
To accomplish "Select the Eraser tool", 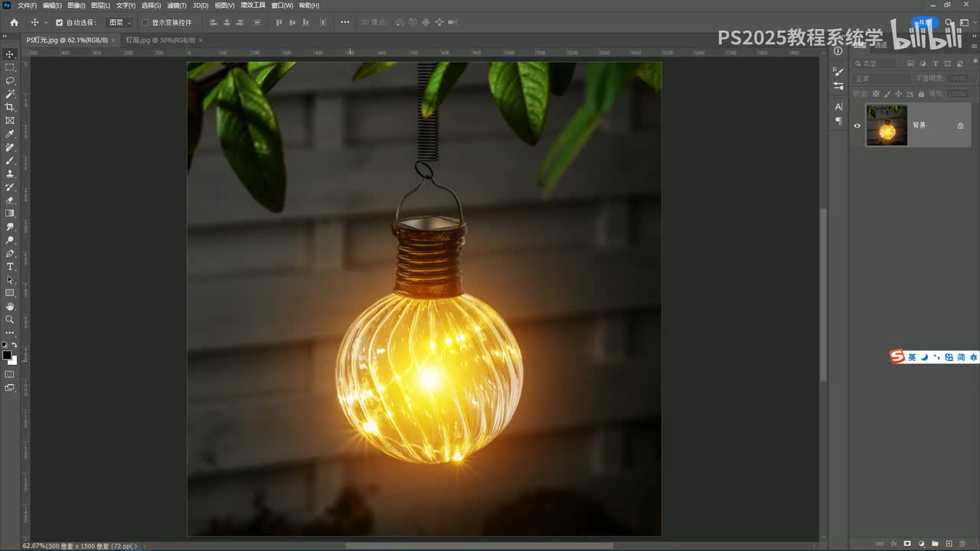I will pyautogui.click(x=10, y=201).
